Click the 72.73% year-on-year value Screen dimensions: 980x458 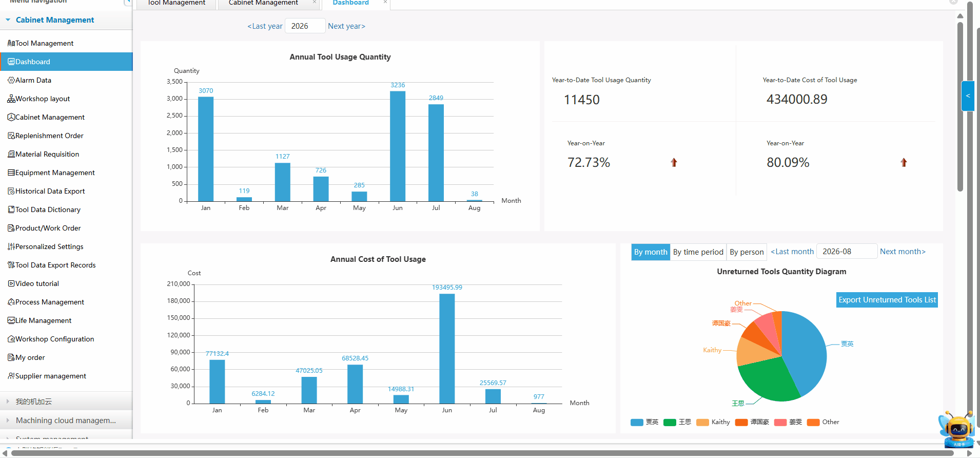tap(589, 163)
